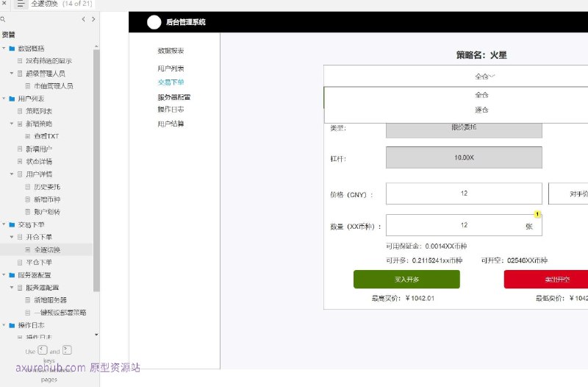This screenshot has height=387, width=588.
Task: Select 逐仓 option in the dropdown list
Action: (481, 110)
